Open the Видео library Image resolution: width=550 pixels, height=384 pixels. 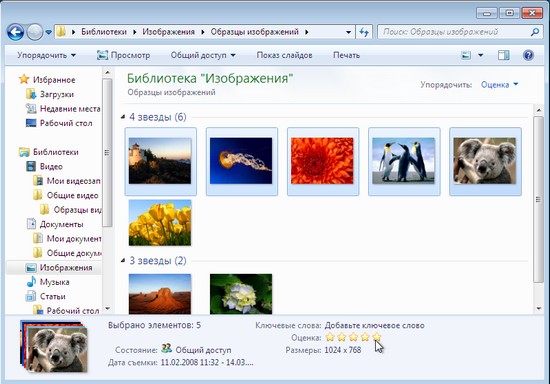(45, 166)
